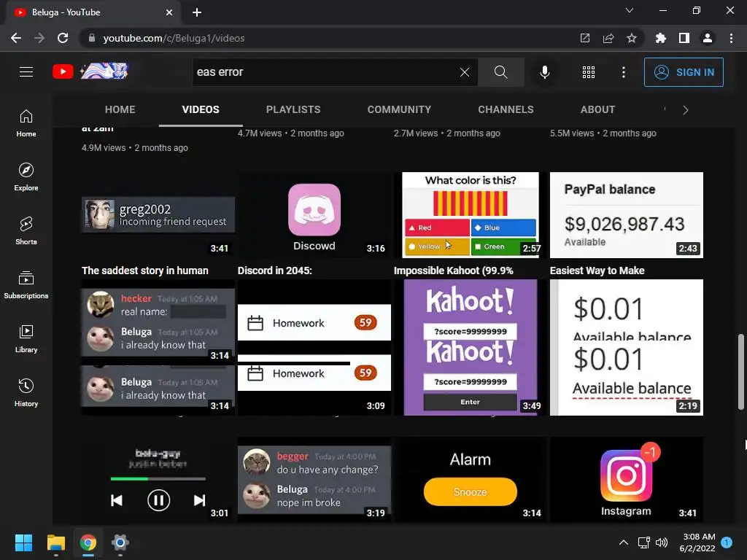Open the $0.01 Available balance thumbnail
The image size is (747, 560).
click(x=627, y=347)
